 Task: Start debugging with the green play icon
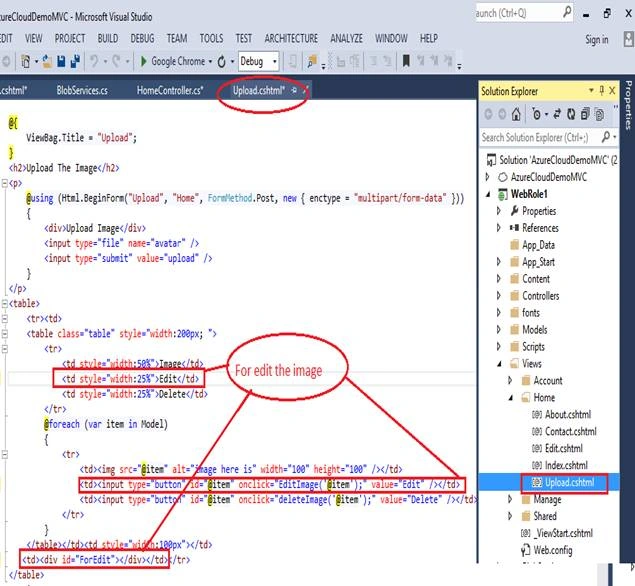143,61
